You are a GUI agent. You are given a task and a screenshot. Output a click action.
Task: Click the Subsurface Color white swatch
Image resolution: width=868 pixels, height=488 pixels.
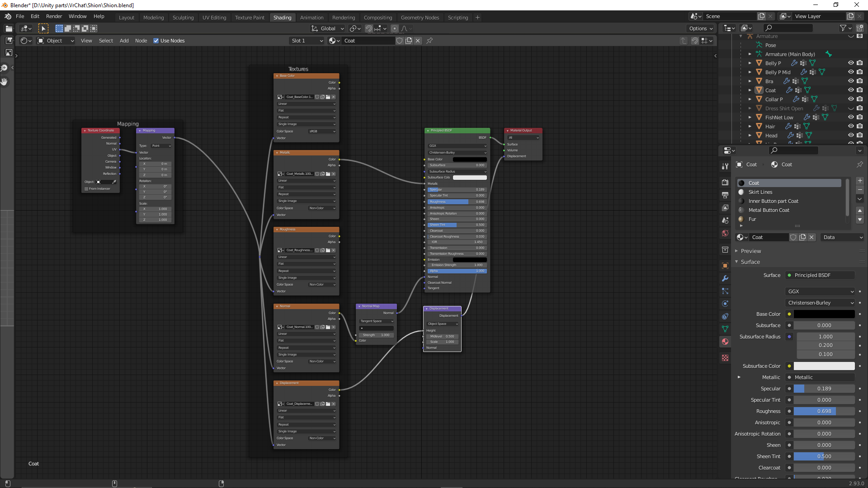point(824,366)
